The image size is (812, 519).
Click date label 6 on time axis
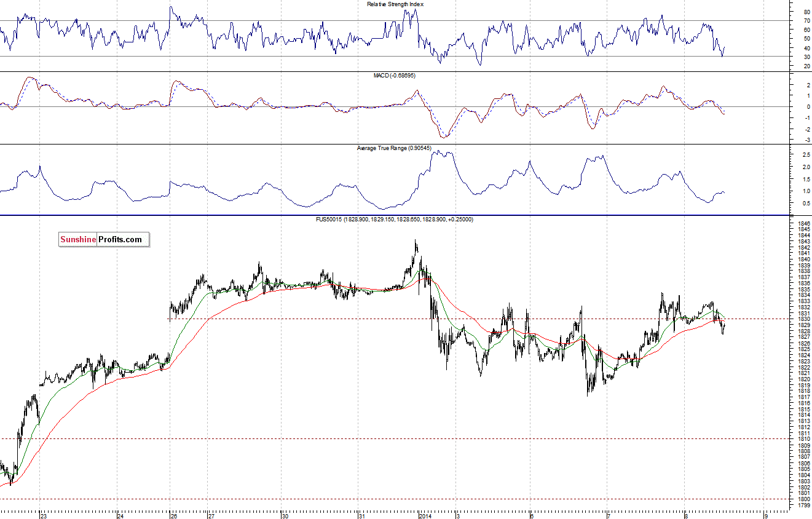532,516
